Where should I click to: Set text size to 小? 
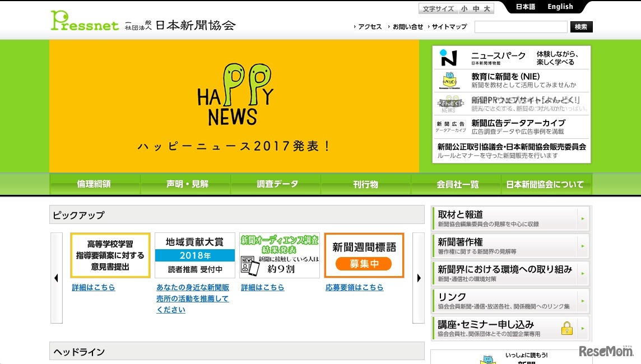(x=465, y=8)
